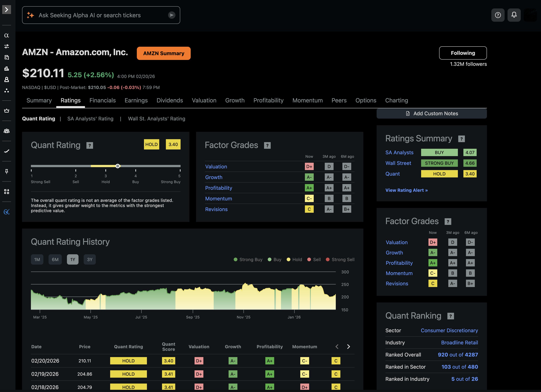541x392 pixels.
Task: Select the 1M history range toggle
Action: 37,259
